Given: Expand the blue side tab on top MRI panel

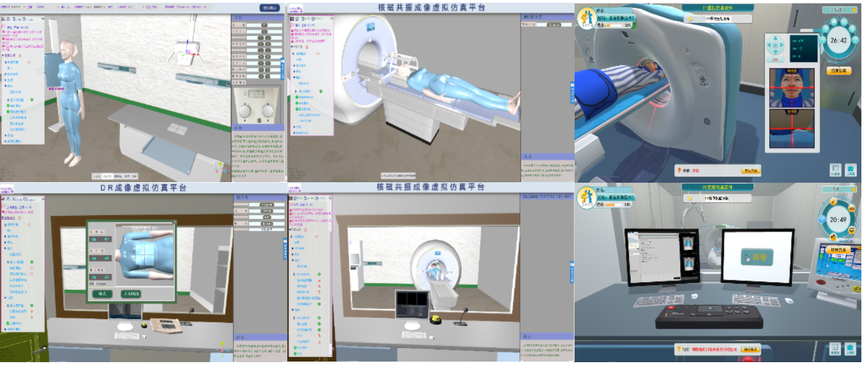Looking at the screenshot, I should click(x=572, y=93).
